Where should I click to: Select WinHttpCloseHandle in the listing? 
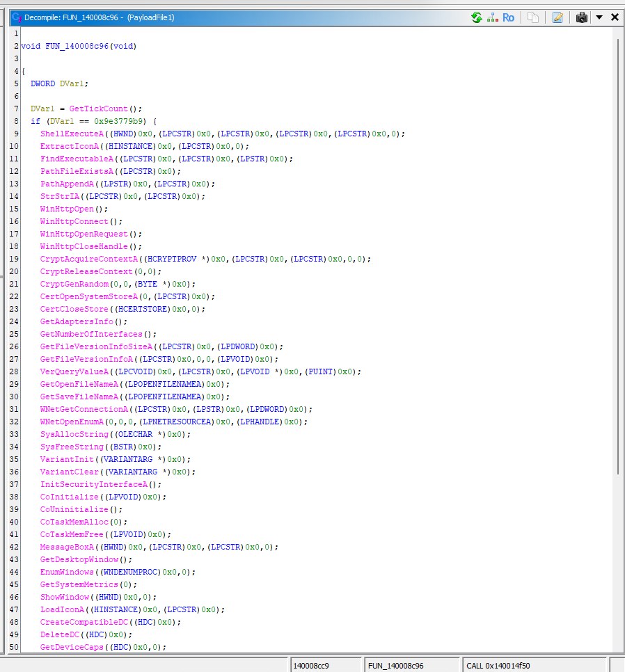click(x=84, y=246)
